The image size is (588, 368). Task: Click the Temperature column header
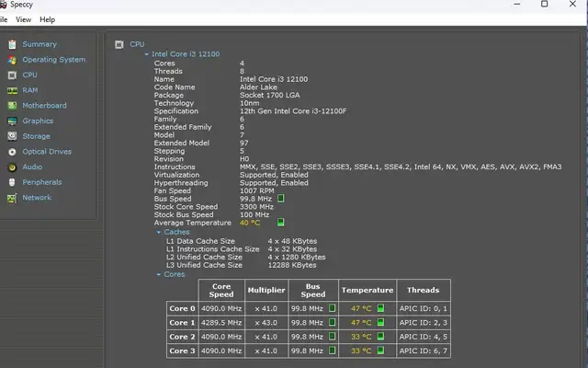(x=367, y=291)
